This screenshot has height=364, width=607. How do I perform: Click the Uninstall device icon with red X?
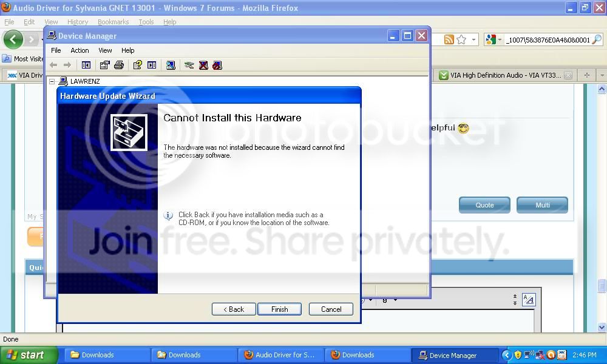(203, 65)
